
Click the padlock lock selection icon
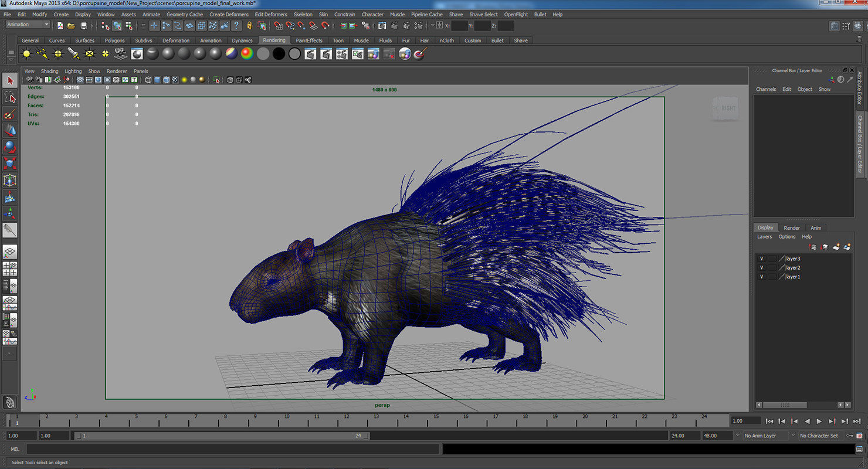point(250,25)
